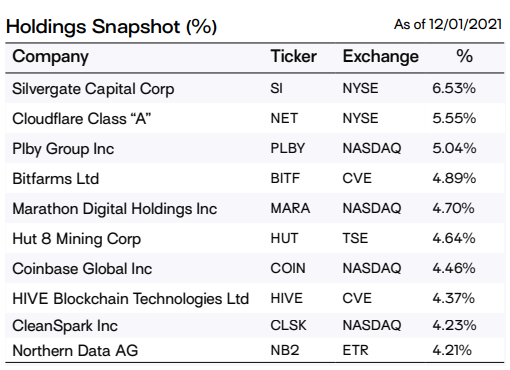The width and height of the screenshot is (510, 370).
Task: Select the Company column header
Action: click(x=50, y=57)
